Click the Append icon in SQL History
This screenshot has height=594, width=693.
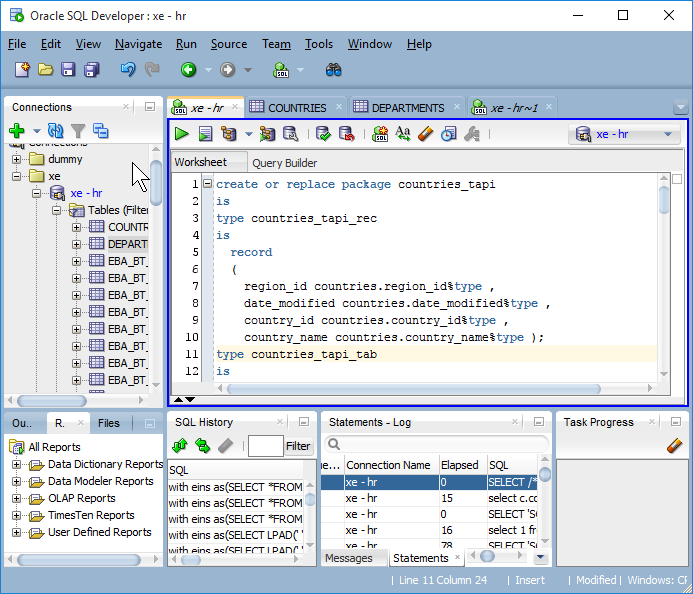click(180, 446)
